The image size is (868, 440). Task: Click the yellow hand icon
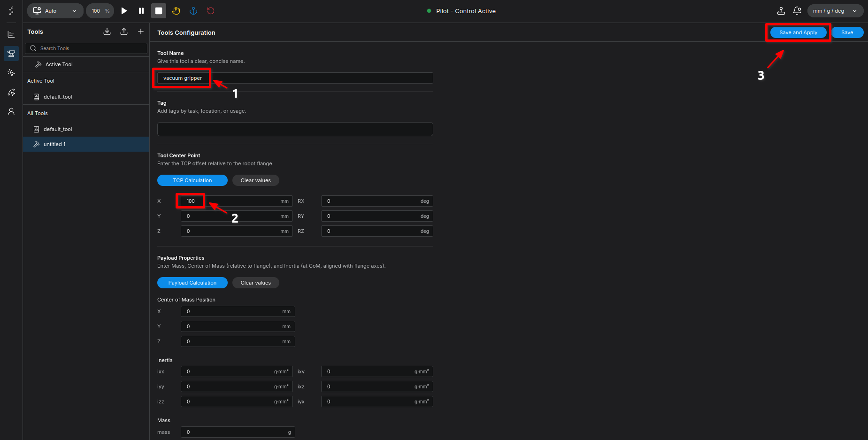click(x=176, y=11)
